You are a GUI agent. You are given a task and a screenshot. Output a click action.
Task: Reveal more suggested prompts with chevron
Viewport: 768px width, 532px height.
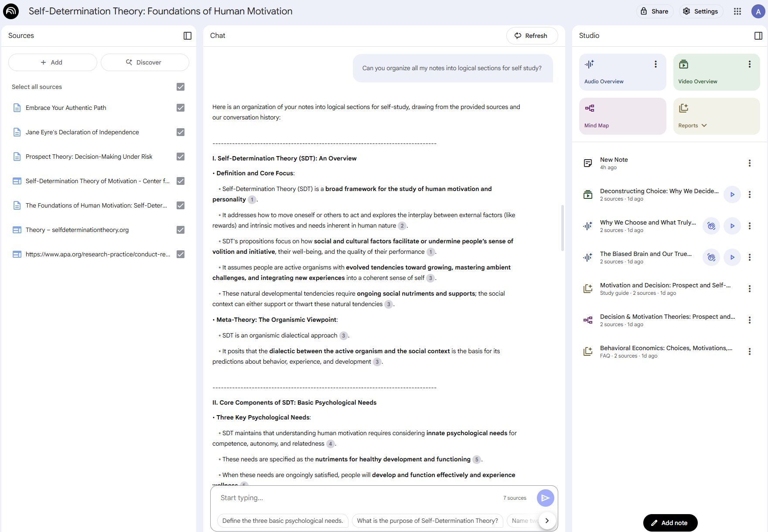coord(547,520)
